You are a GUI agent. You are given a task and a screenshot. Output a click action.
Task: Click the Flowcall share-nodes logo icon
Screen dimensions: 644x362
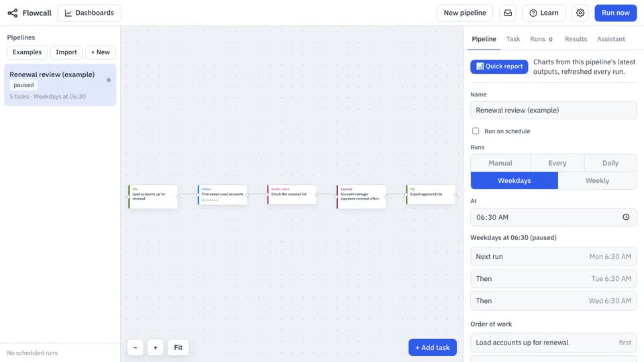pos(13,13)
